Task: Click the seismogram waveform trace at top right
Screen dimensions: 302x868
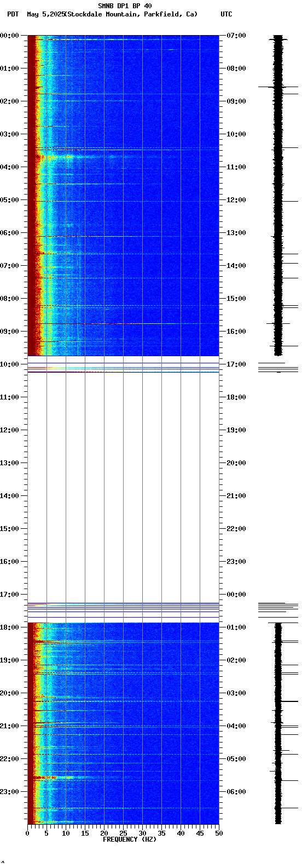Action: [278, 196]
